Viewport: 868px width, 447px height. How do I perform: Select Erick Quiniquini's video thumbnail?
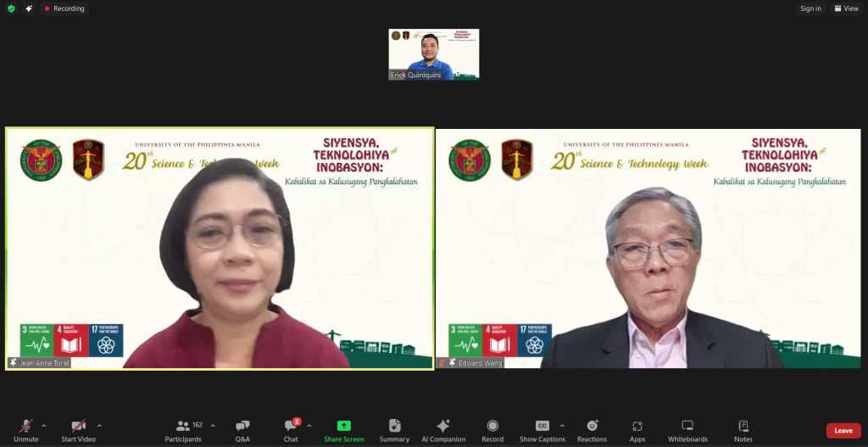coord(434,54)
